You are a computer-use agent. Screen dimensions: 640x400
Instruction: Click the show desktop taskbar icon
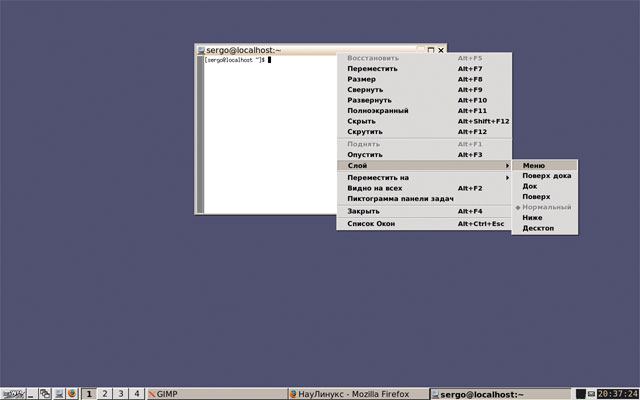tap(32, 393)
